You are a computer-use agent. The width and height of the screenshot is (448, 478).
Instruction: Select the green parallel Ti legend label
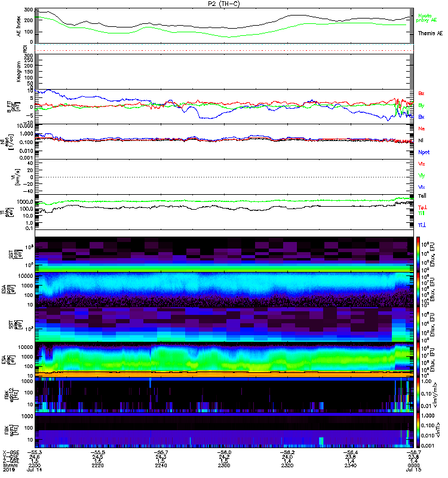(x=421, y=213)
